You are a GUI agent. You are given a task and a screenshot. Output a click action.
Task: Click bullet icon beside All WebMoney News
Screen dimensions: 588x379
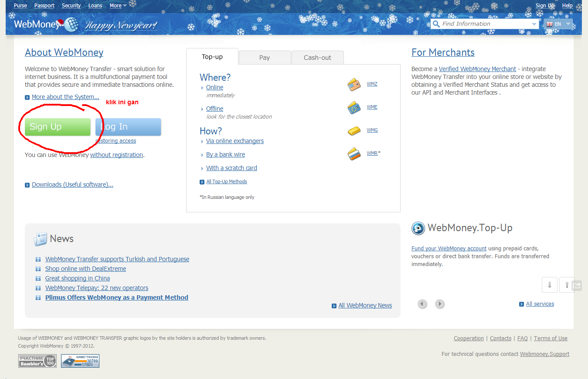tap(334, 306)
